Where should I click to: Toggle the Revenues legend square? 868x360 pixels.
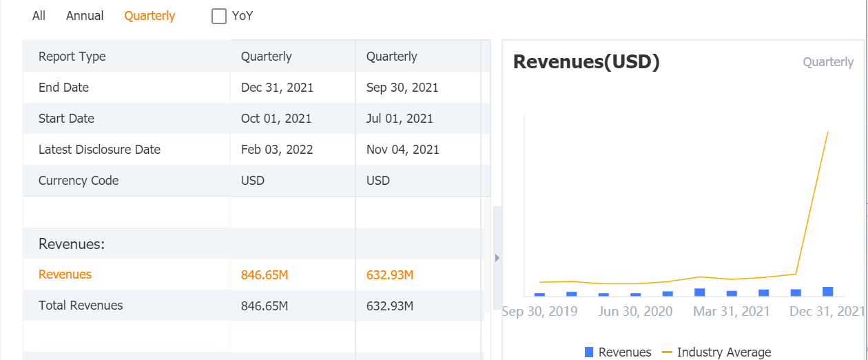589,352
